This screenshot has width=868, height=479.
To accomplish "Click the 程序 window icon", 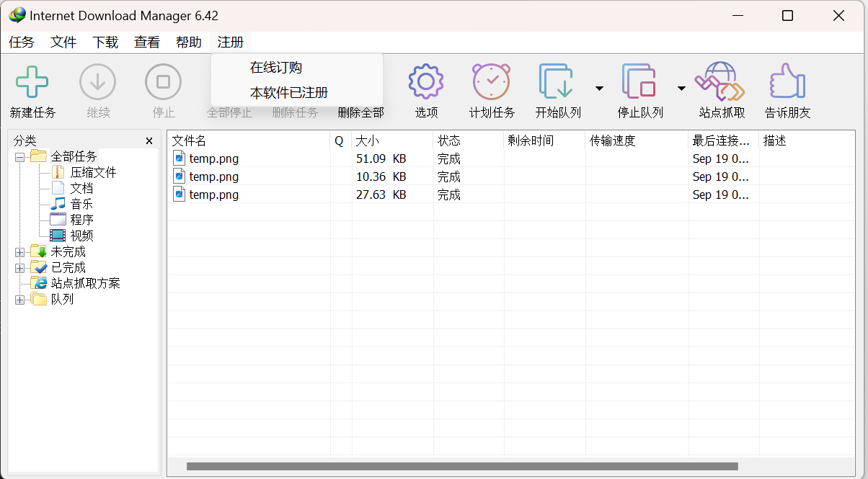I will [58, 220].
